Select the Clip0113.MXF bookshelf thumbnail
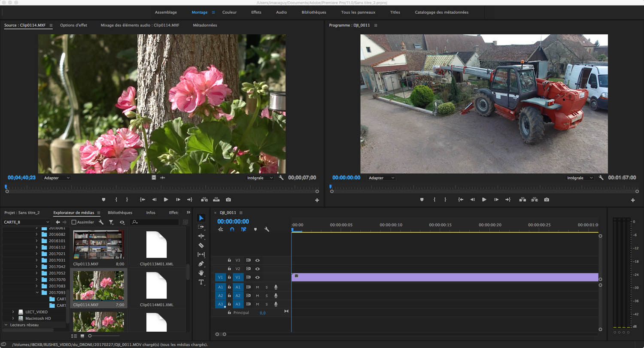 click(98, 245)
